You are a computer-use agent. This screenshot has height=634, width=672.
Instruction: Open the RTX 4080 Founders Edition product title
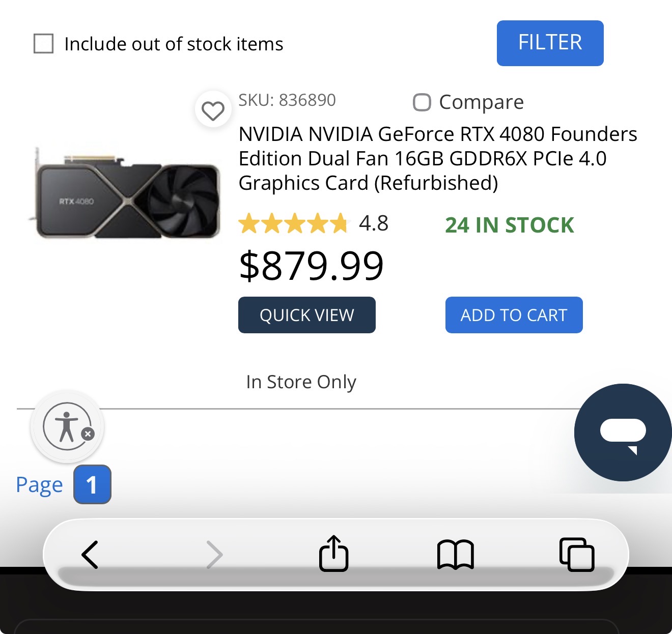[437, 158]
